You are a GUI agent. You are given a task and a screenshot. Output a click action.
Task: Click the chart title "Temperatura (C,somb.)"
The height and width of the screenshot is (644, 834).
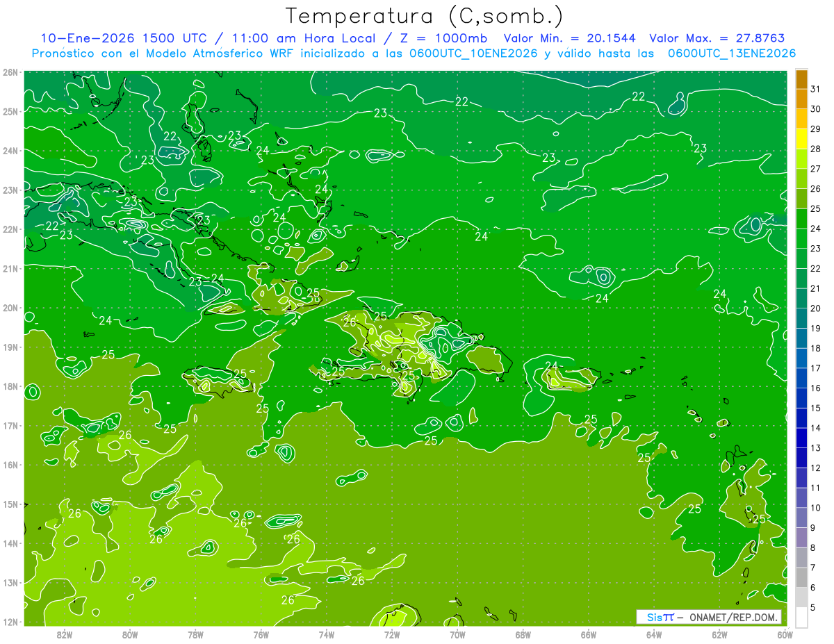[x=425, y=17]
